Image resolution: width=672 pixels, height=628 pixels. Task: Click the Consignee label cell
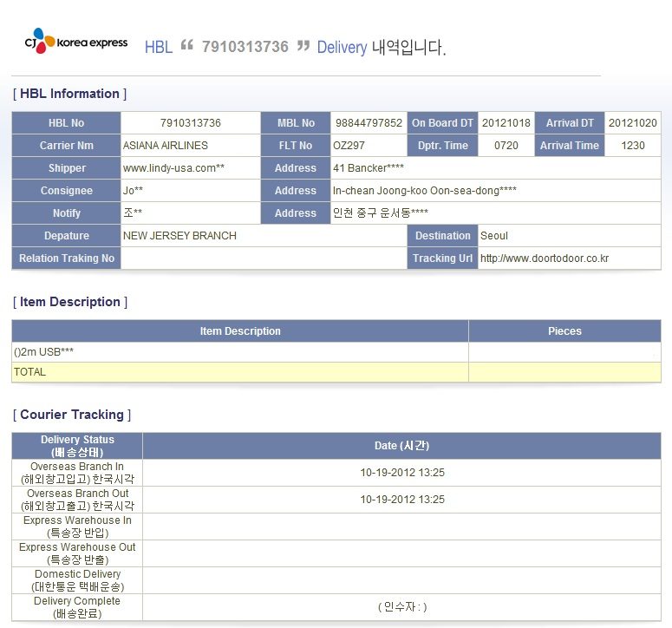pyautogui.click(x=67, y=190)
